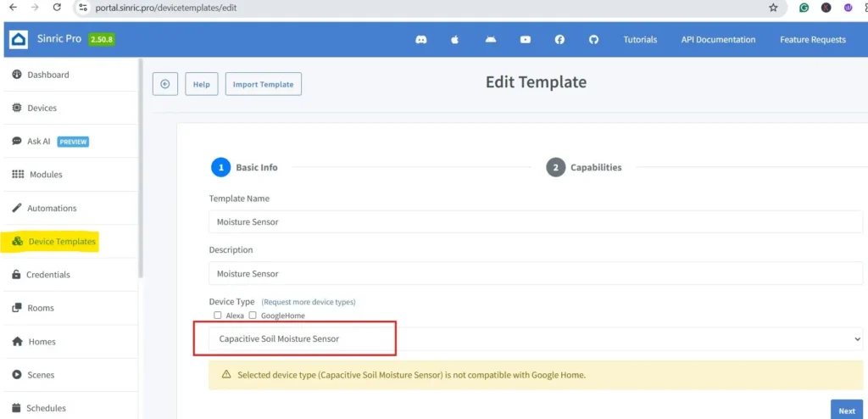Open Device Templates in the sidebar
The image size is (868, 419).
tap(62, 242)
